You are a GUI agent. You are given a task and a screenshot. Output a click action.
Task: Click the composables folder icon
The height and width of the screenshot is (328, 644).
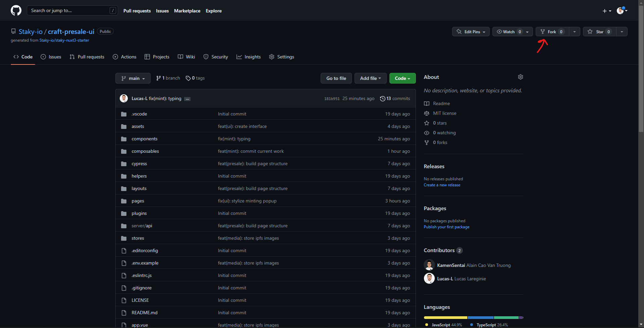(124, 151)
